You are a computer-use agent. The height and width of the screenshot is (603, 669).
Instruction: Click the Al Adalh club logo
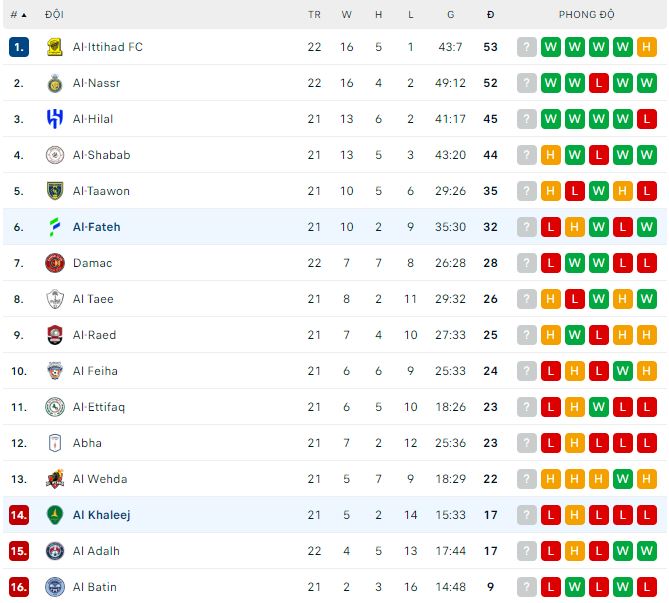coord(55,551)
